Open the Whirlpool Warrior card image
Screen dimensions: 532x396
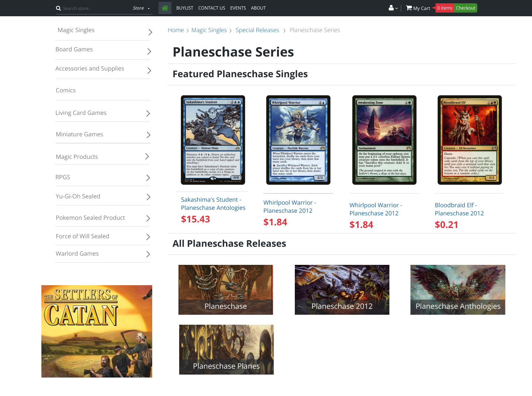pyautogui.click(x=298, y=140)
